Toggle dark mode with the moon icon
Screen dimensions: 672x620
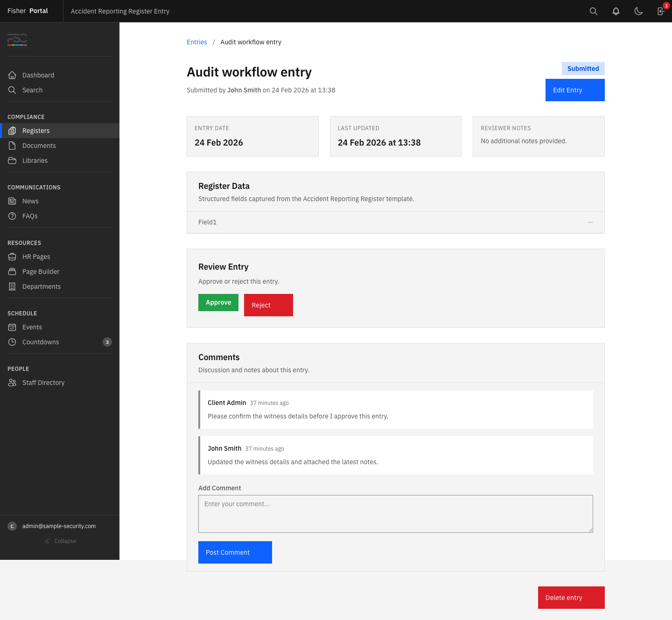(638, 11)
